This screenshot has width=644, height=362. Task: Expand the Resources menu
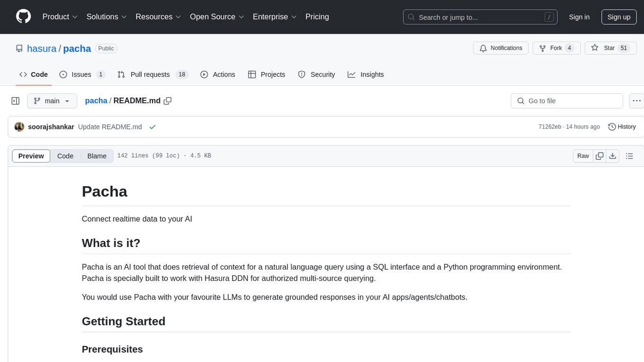pyautogui.click(x=158, y=17)
